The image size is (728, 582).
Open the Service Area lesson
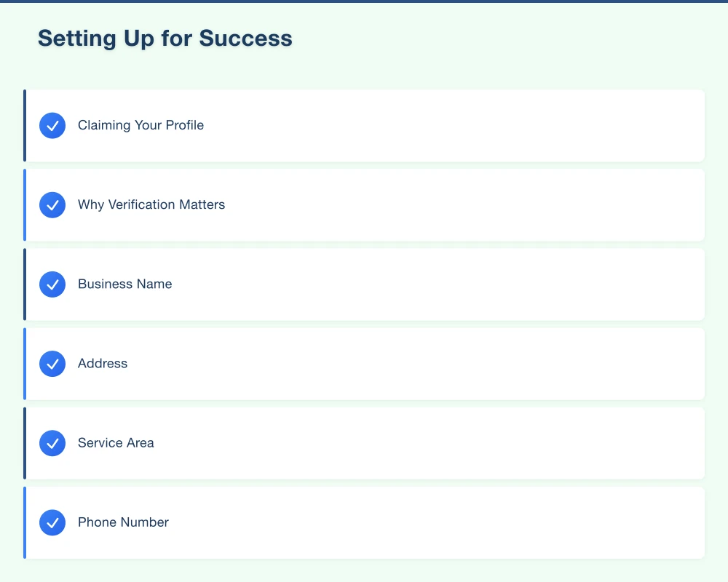point(364,443)
